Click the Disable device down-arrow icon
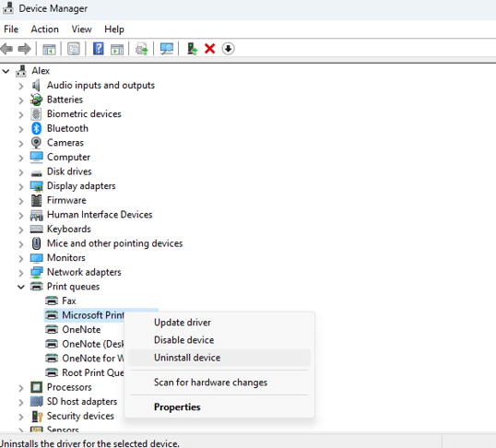The image size is (496, 448). pos(228,49)
